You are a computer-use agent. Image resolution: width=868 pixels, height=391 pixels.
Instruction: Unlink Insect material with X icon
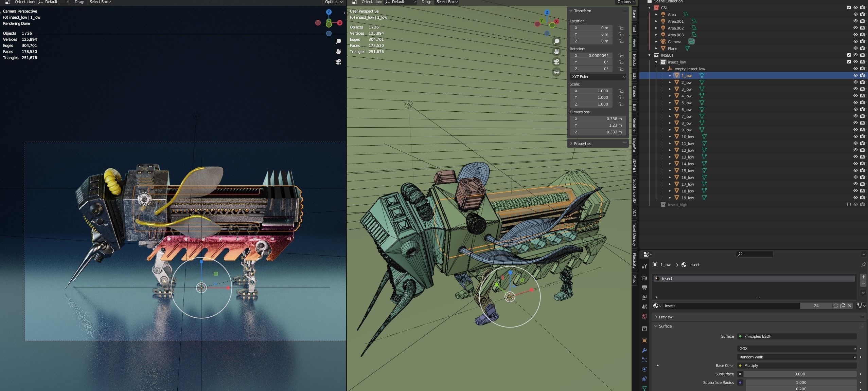tap(850, 306)
